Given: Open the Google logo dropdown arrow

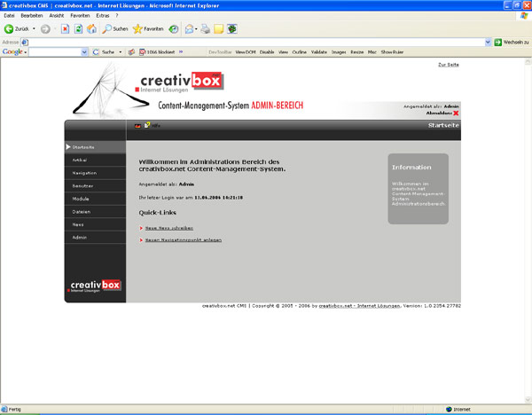Looking at the screenshot, I should (26, 52).
